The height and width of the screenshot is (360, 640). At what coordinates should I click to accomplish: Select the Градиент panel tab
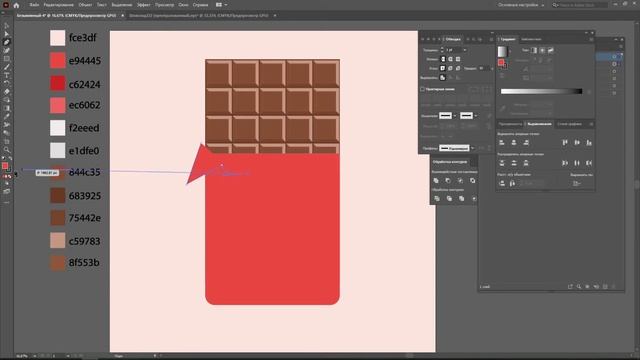508,39
